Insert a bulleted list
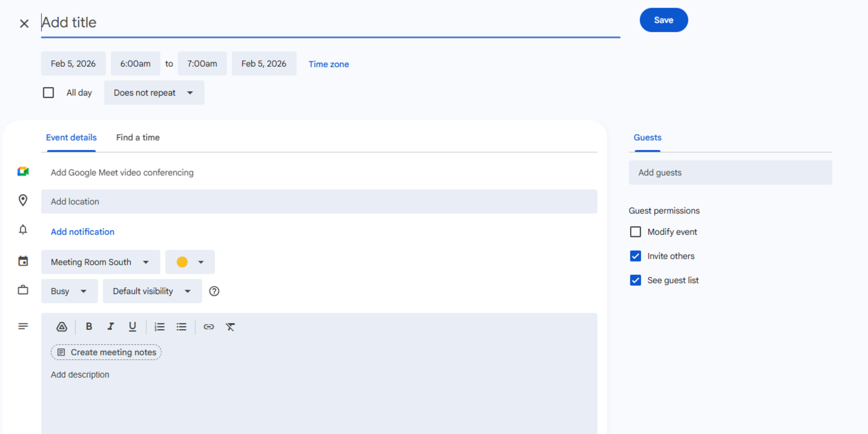868x434 pixels. [181, 327]
